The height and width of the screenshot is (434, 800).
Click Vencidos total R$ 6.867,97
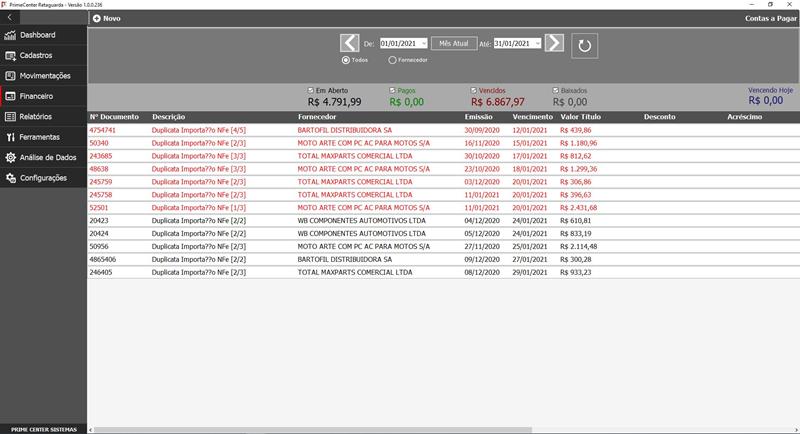pos(498,102)
